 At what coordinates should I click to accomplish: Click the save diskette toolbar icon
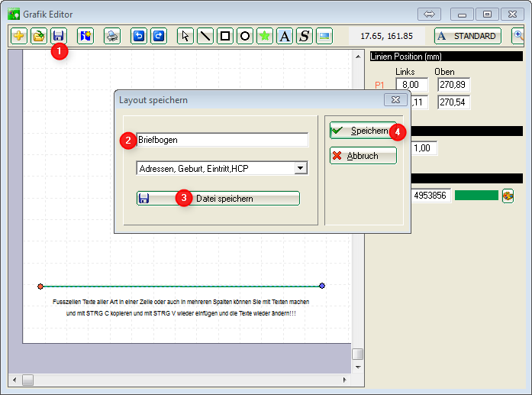tap(58, 36)
